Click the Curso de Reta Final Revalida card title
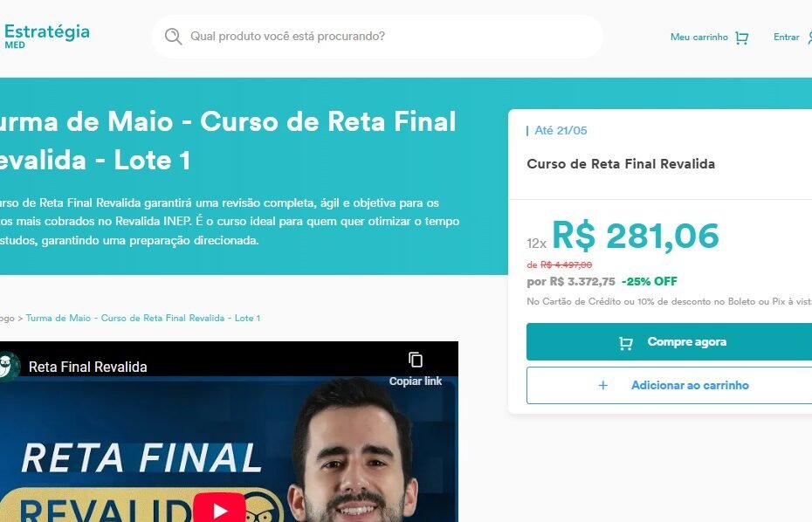The image size is (812, 522). (x=621, y=164)
